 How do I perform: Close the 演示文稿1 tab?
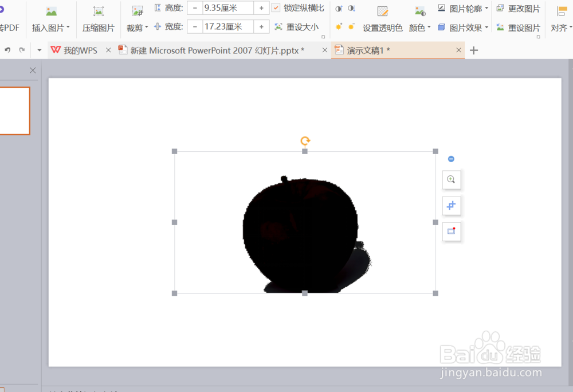coord(458,50)
